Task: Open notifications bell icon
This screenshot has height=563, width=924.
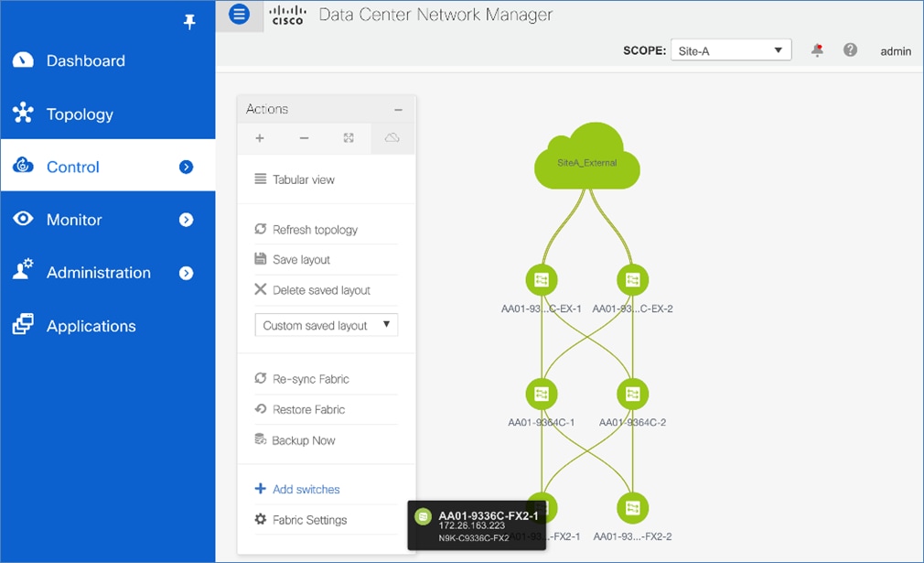Action: point(817,50)
